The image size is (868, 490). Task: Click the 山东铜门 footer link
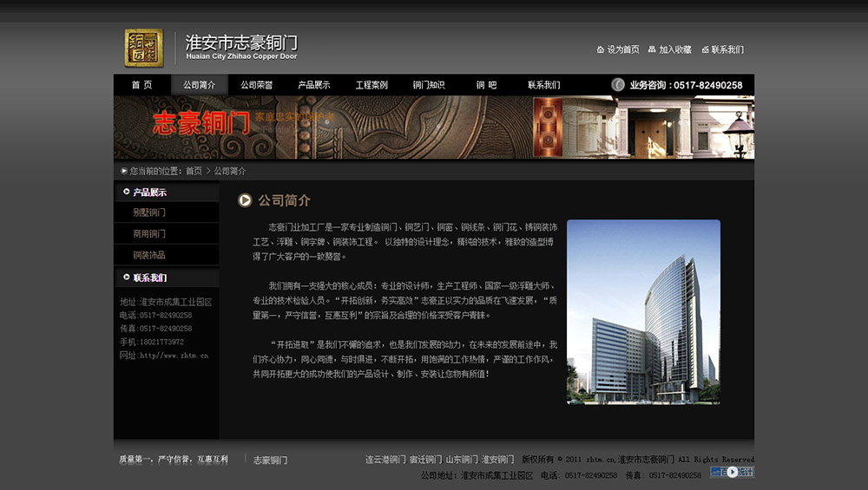[461, 460]
